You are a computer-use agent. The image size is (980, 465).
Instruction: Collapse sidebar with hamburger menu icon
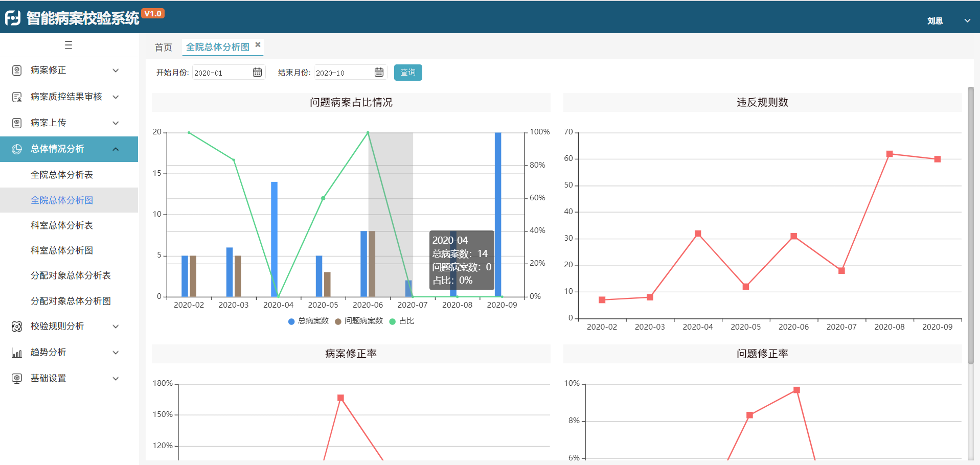point(69,45)
